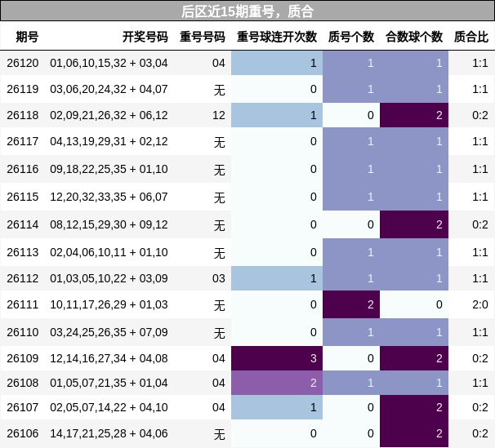The width and height of the screenshot is (495, 448).
Task: Select issue number 26110
Action: [x=23, y=333]
